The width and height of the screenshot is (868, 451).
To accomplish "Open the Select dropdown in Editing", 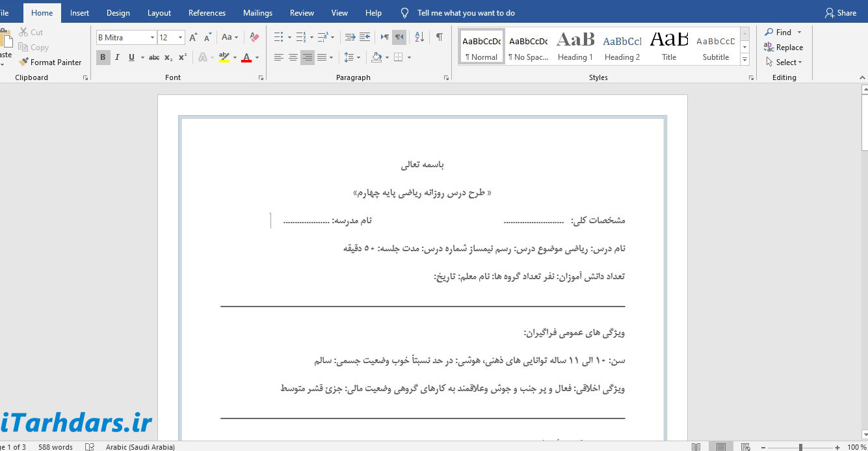I will [784, 62].
